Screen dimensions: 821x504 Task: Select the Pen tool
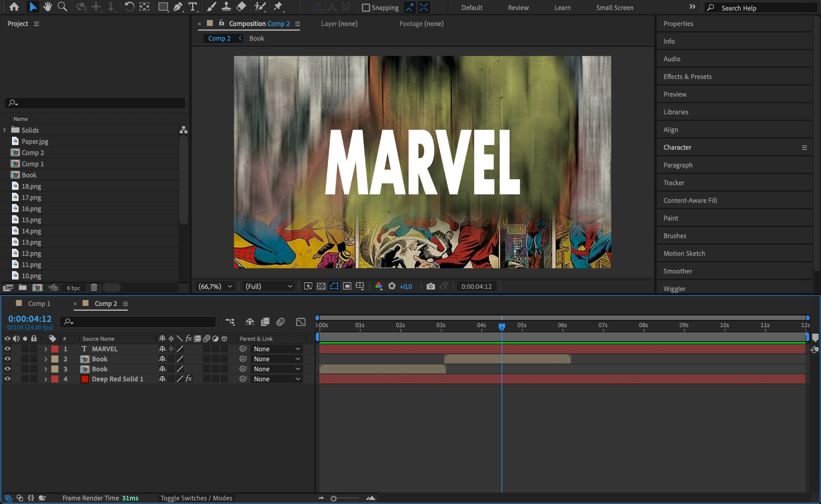pos(178,7)
